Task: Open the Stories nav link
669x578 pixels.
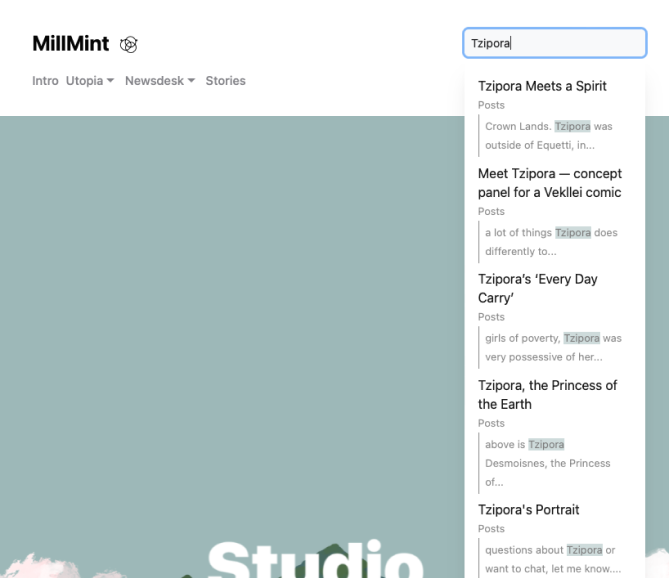Action: pos(226,81)
